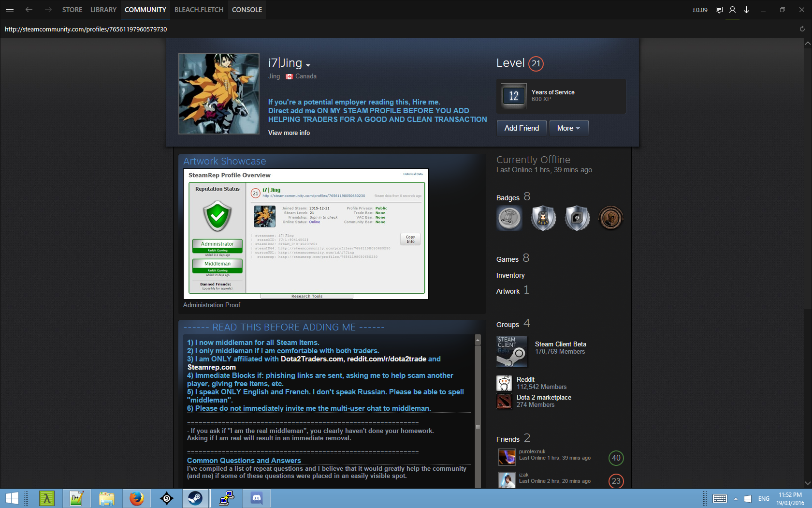The width and height of the screenshot is (812, 508).
Task: Click the Add Friend button
Action: point(522,128)
